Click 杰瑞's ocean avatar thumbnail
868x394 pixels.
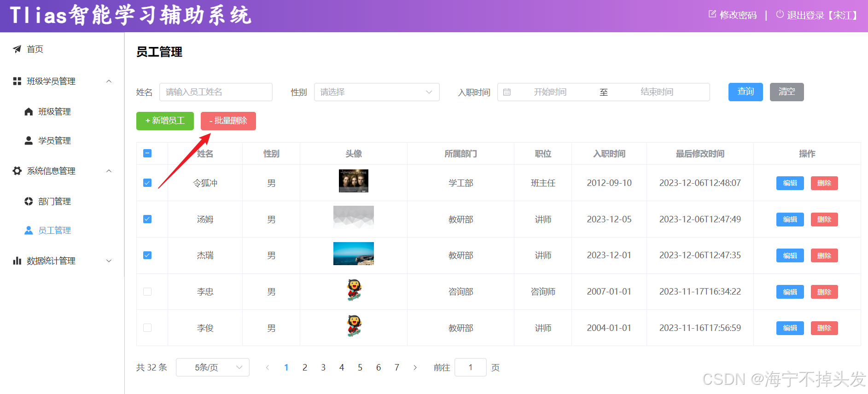[x=354, y=254]
